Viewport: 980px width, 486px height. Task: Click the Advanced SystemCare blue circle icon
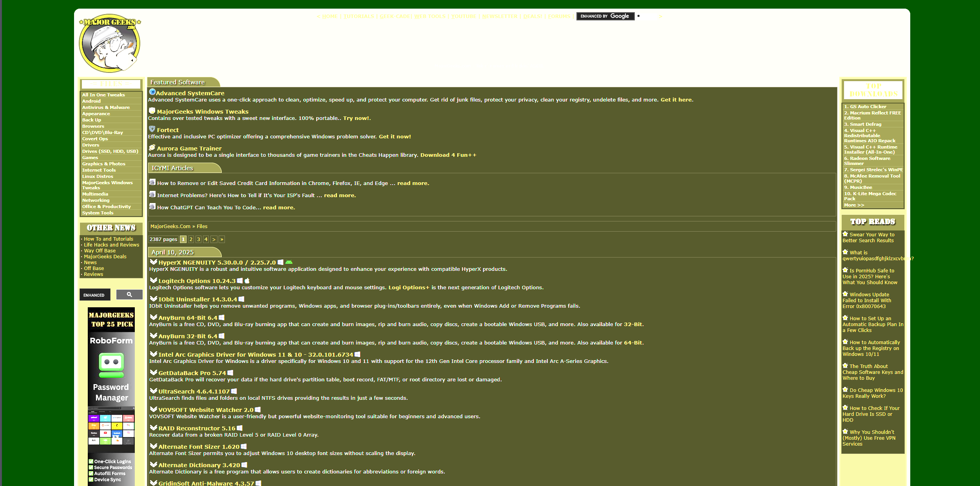click(152, 92)
